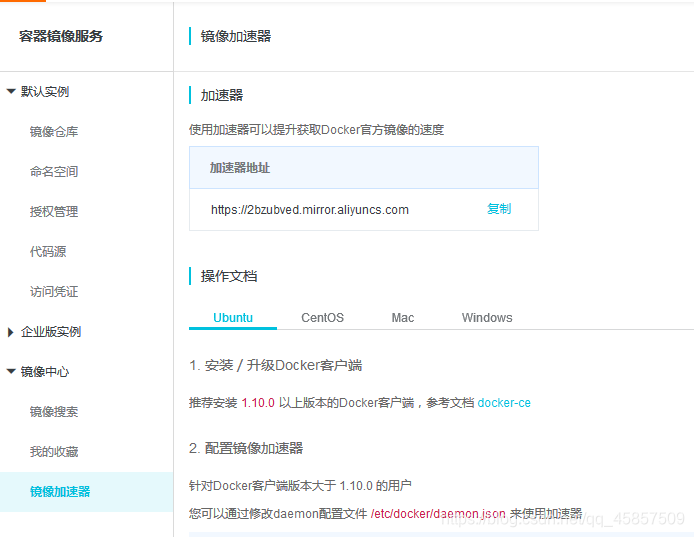Click the 复制 link to copy address
Image resolution: width=694 pixels, height=537 pixels.
[x=499, y=209]
